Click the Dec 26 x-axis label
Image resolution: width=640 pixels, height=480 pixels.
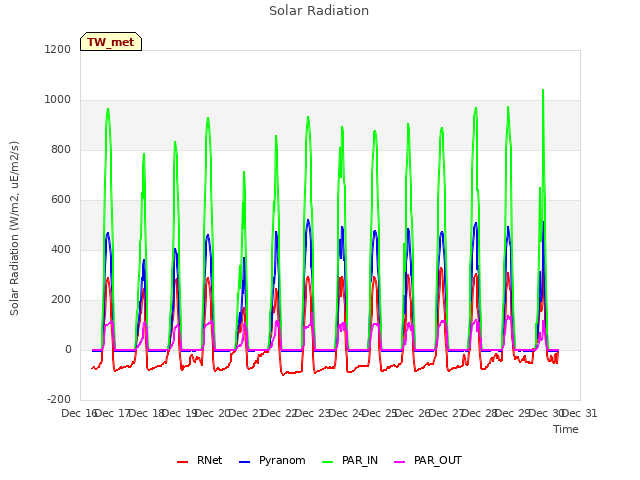tap(413, 413)
